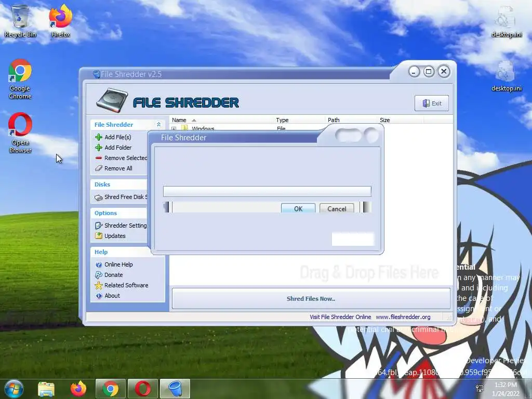Sort list by the Name column
The width and height of the screenshot is (532, 399).
click(221, 120)
